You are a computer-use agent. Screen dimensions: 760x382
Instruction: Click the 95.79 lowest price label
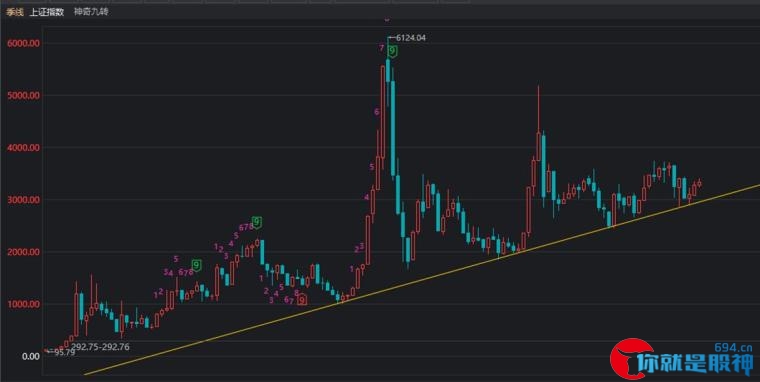pos(64,352)
